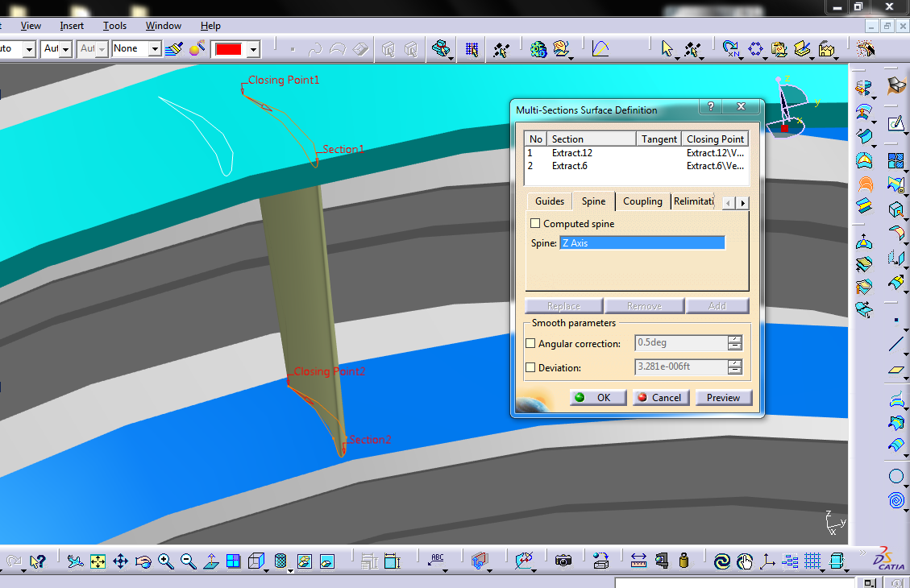
Task: Click OK in Multi-Sections Surface dialog
Action: [596, 397]
